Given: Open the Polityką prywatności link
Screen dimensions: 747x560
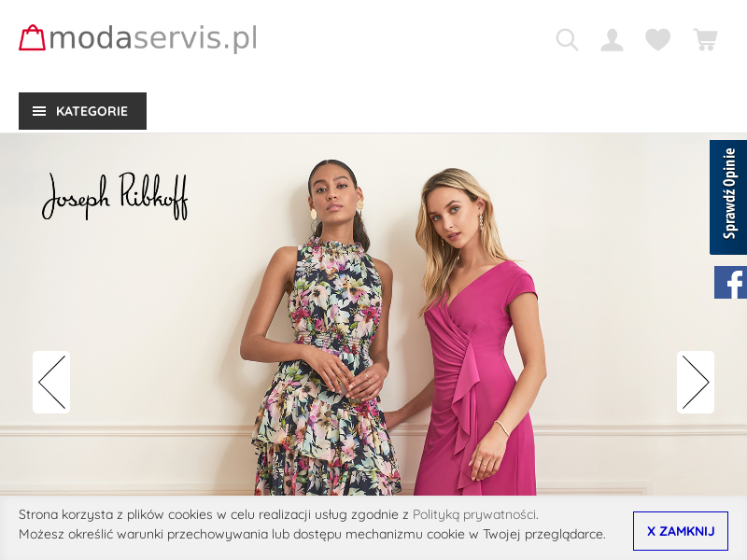Looking at the screenshot, I should [474, 515].
